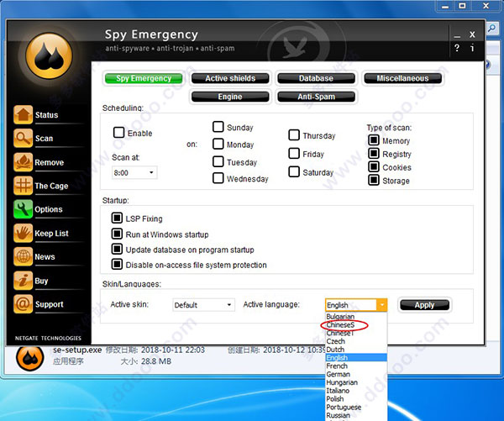Viewport: 504px width, 421px height.
Task: Click the Spy Emergency droplet logo
Action: click(49, 56)
